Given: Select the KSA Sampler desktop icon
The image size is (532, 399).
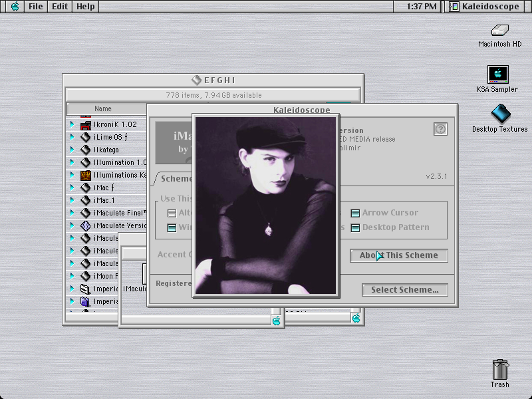Looking at the screenshot, I should 497,74.
